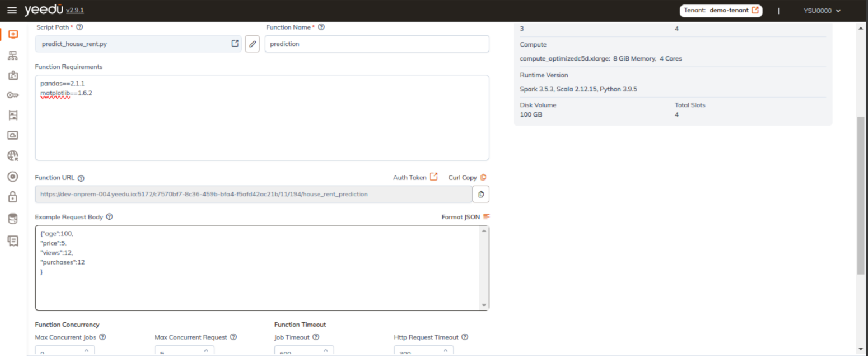Select the highlighted Workspace icon in sidebar

(13, 34)
